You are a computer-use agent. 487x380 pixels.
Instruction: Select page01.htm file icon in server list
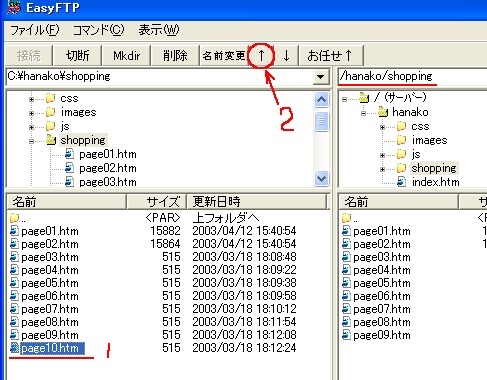click(346, 231)
